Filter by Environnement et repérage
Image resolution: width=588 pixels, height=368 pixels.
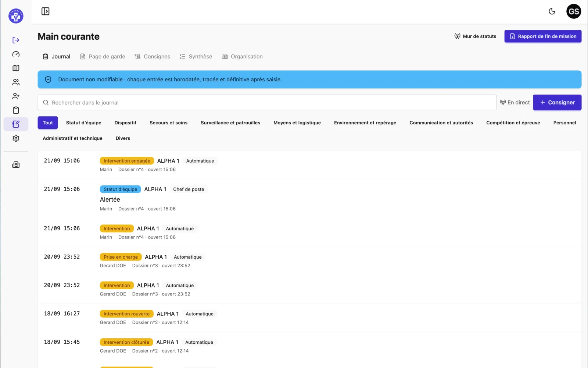pos(365,123)
